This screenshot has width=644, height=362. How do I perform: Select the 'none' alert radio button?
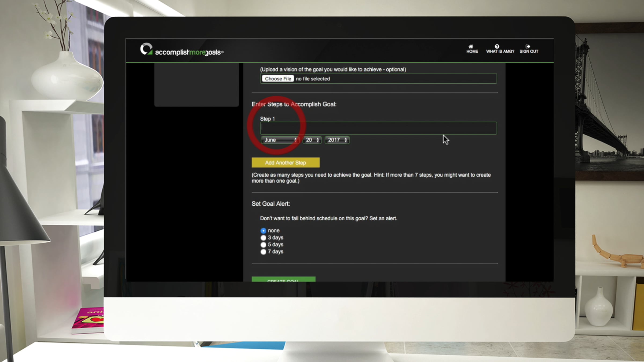coord(263,231)
